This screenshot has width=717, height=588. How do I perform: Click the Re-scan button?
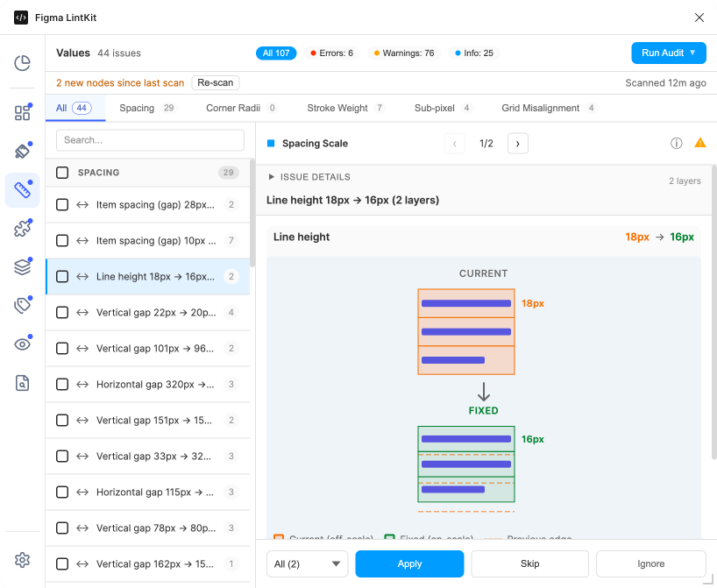[215, 82]
